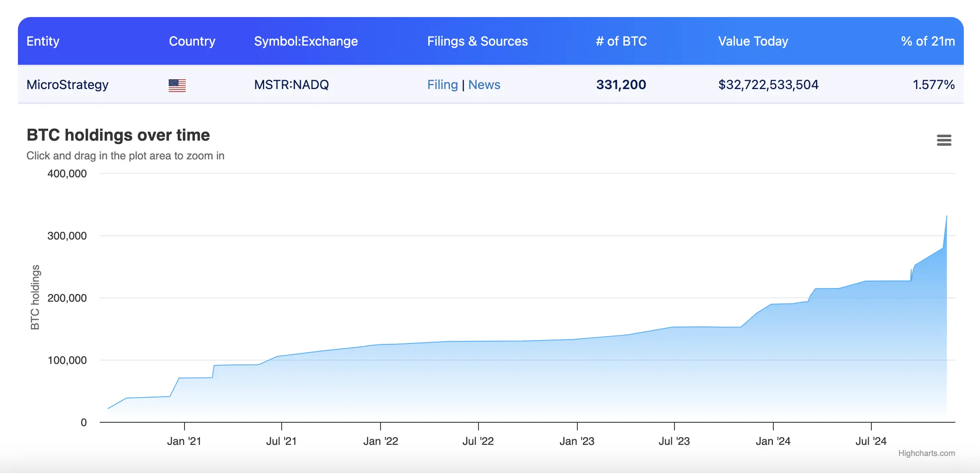Screen dimensions: 980x473
Task: Select the MicroStrategy entity row
Action: pyautogui.click(x=490, y=84)
